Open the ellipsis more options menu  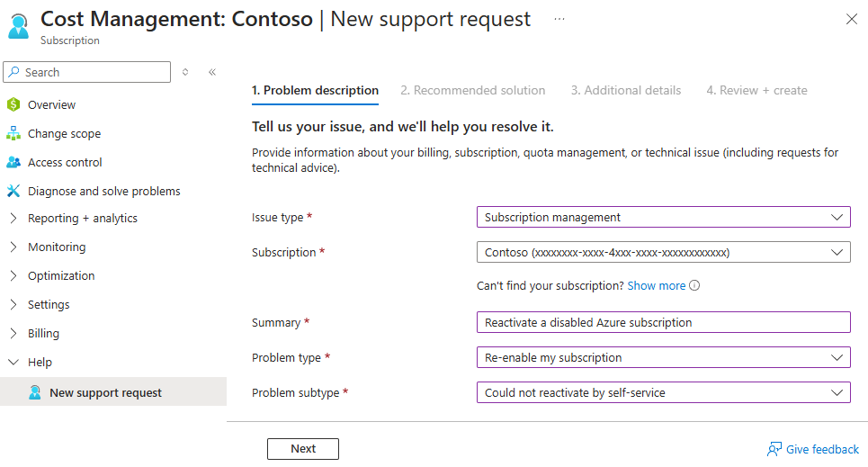(x=559, y=20)
